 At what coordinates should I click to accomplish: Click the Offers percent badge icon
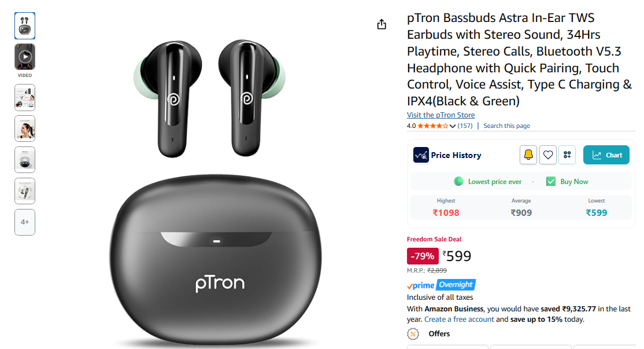413,334
